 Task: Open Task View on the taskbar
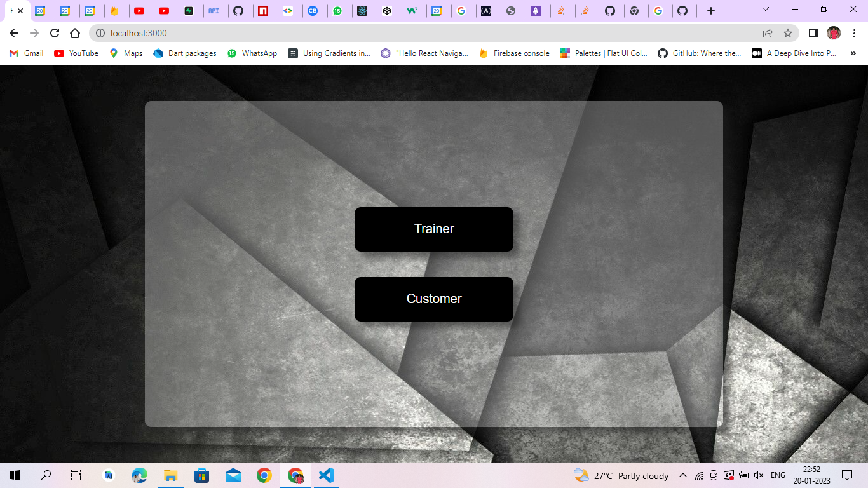76,475
